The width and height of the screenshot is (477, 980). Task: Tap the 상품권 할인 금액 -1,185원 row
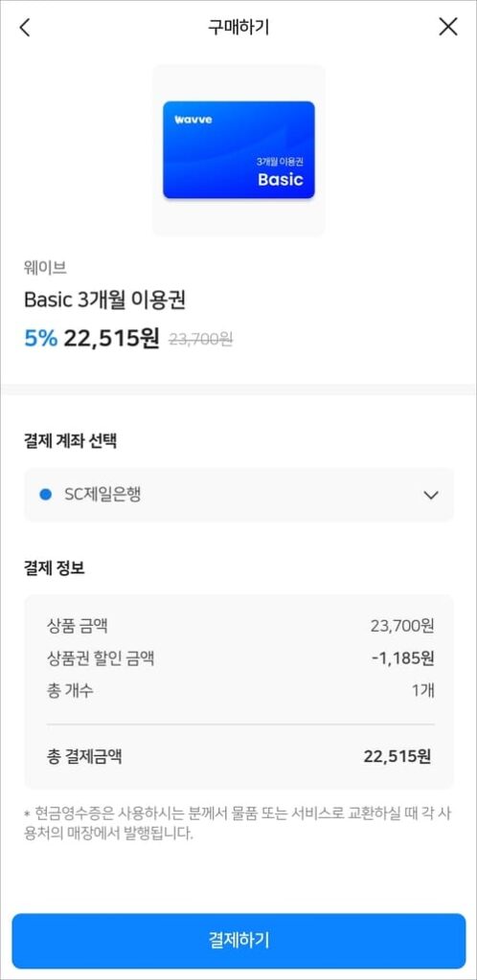coord(240,658)
